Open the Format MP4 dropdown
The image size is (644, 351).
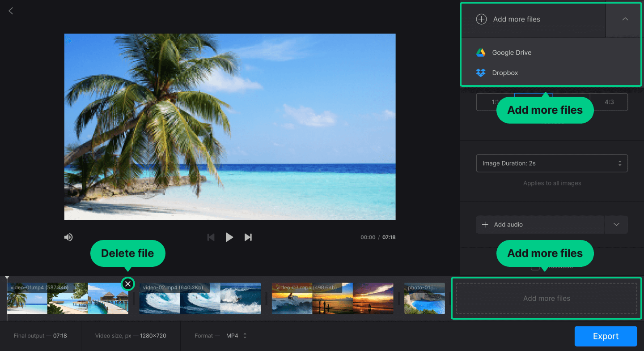236,336
